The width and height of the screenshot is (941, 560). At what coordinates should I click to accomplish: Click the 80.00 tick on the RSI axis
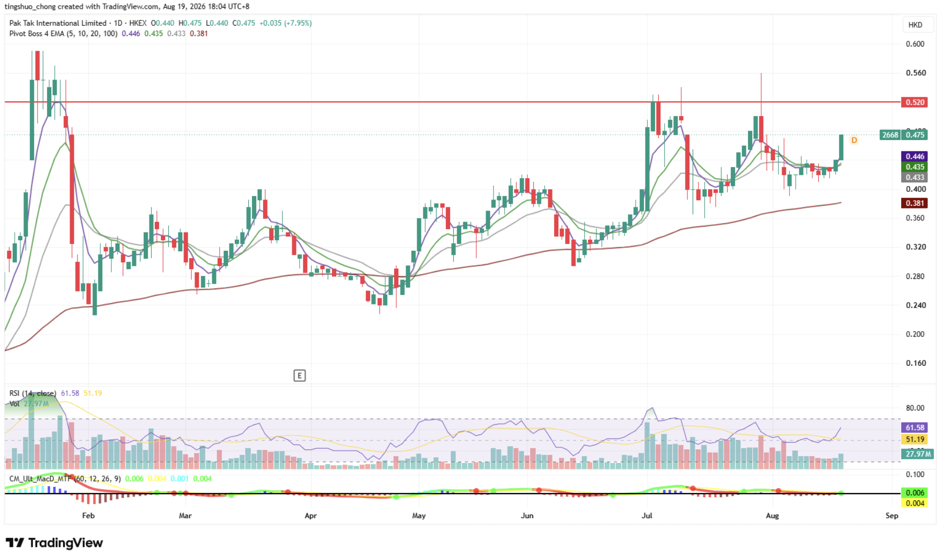tap(915, 408)
